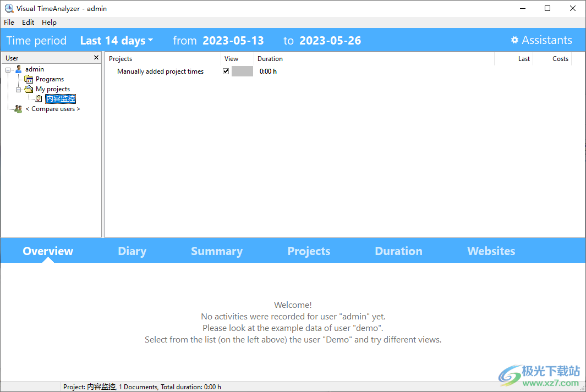Viewport: 586px width, 392px height.
Task: Open the Websites view tab
Action: click(491, 251)
